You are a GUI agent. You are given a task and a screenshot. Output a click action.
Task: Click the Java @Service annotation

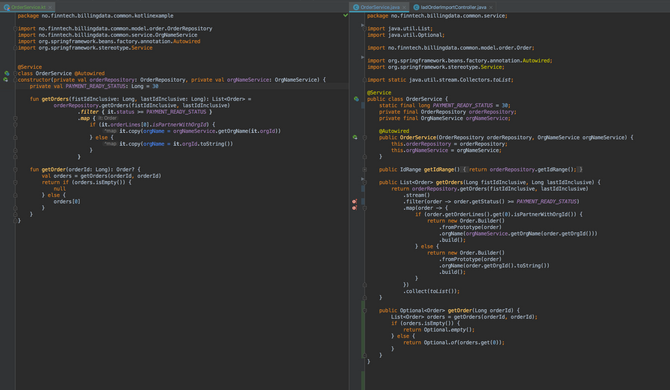(379, 93)
